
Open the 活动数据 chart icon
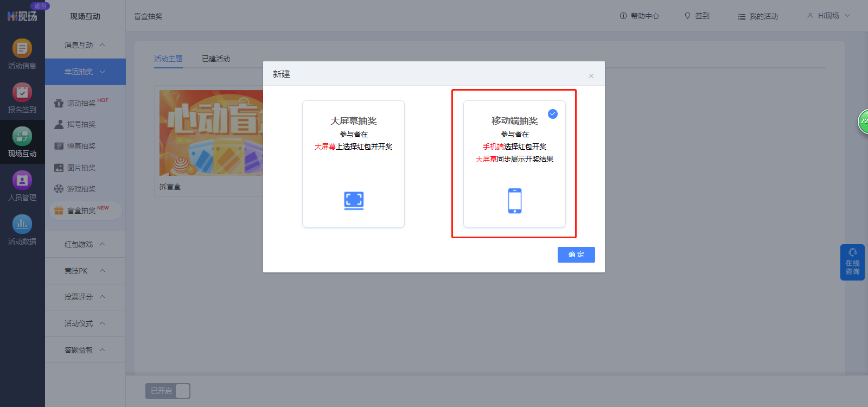click(22, 224)
